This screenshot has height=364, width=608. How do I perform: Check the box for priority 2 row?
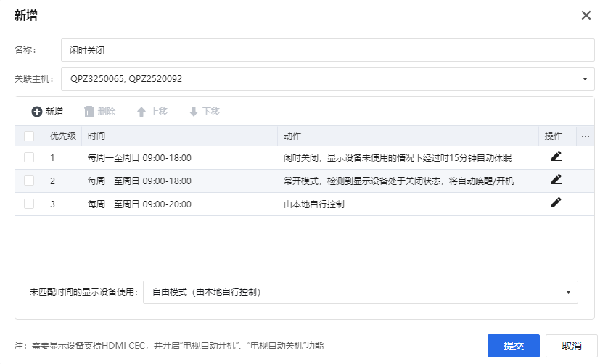click(29, 181)
